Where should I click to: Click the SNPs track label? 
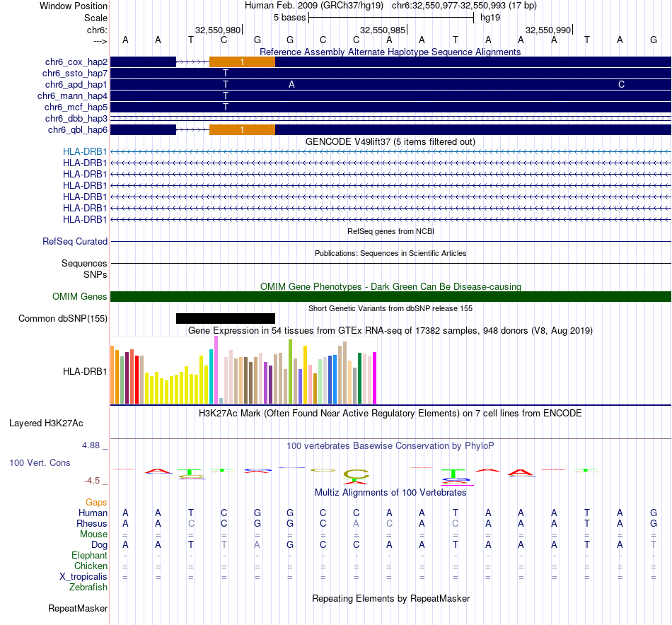point(95,274)
